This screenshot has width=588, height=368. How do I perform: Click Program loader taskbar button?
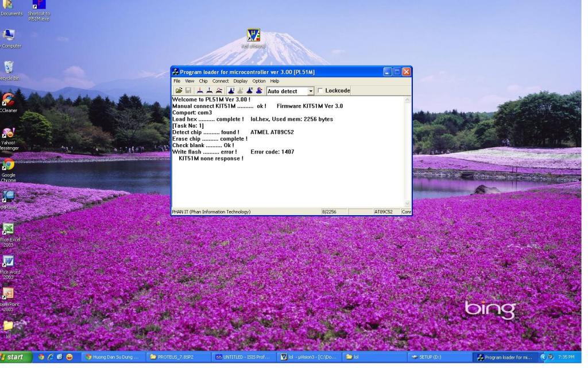(505, 357)
